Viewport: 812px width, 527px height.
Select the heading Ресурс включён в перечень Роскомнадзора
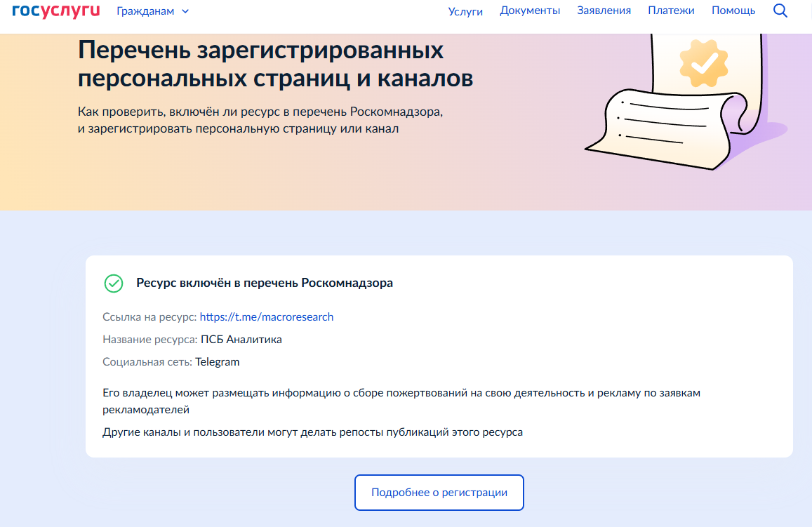click(x=265, y=283)
